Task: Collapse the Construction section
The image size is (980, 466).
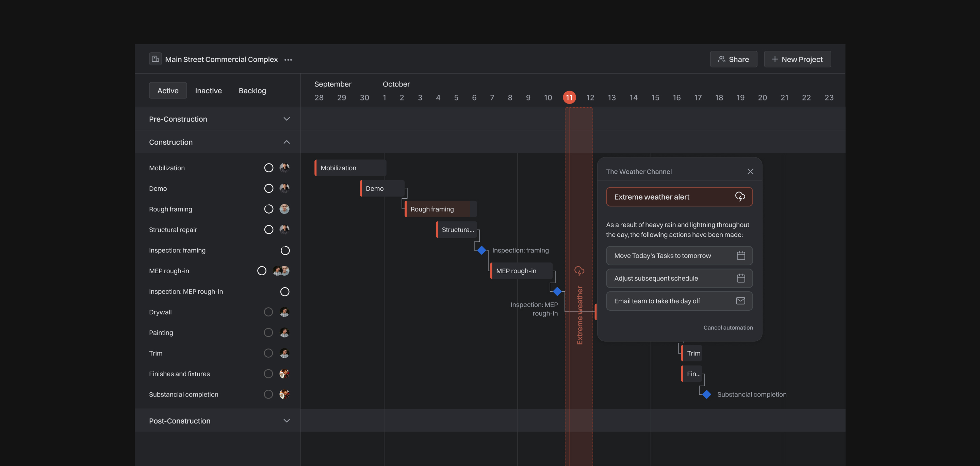Action: pos(287,142)
